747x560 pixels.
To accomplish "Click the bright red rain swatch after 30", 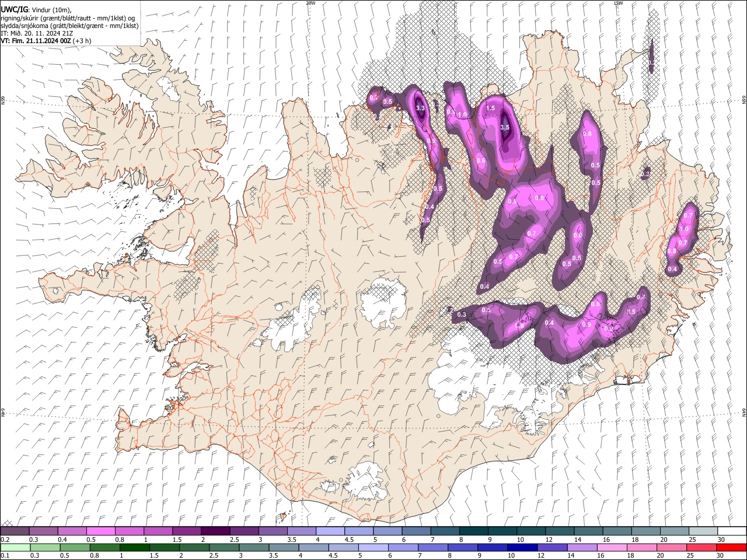I will click(731, 547).
